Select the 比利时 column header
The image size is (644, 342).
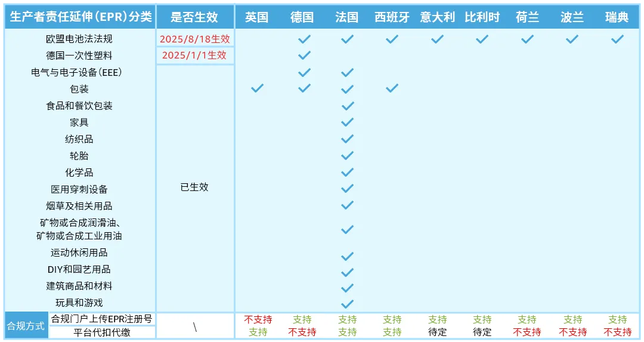pos(482,17)
